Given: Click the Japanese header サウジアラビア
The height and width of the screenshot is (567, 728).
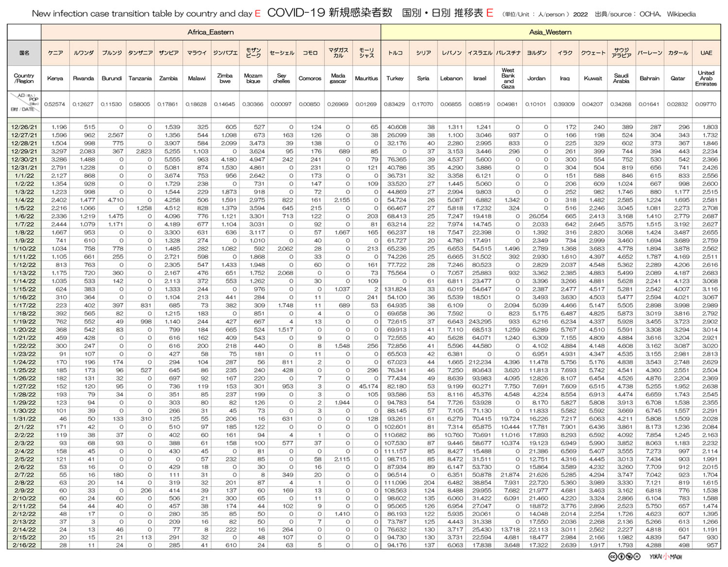Looking at the screenshot, I should pos(621,53).
